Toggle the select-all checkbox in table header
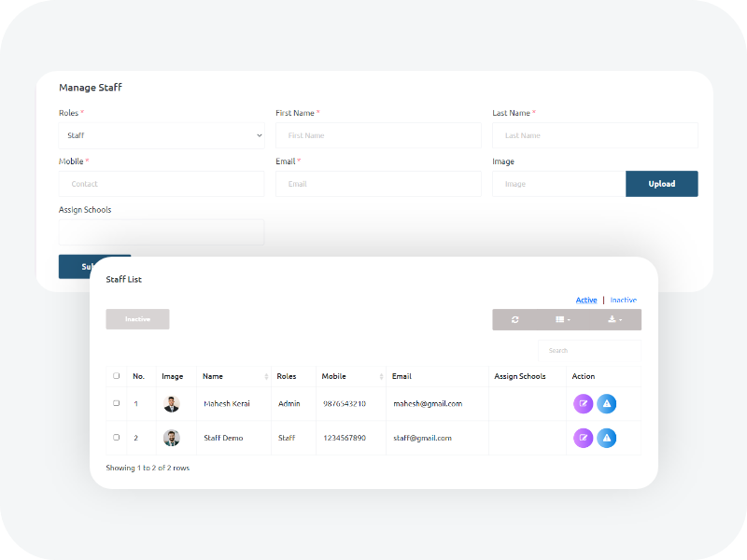This screenshot has width=747, height=560. 117,376
